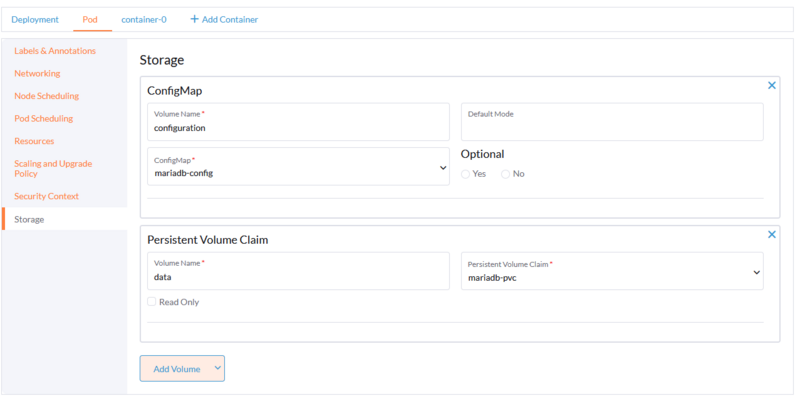Select No for Optional
800x411 pixels.
(x=506, y=174)
